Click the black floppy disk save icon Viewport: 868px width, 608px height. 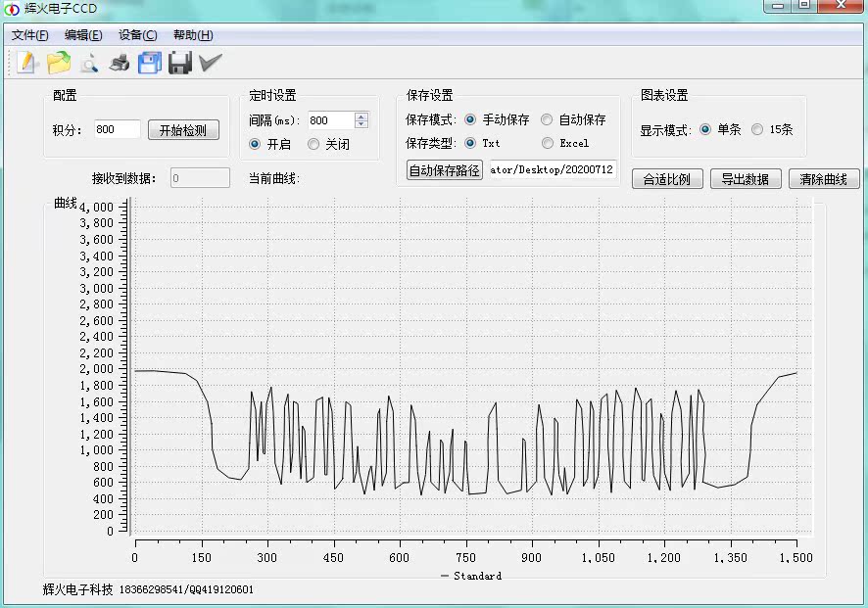click(x=180, y=63)
